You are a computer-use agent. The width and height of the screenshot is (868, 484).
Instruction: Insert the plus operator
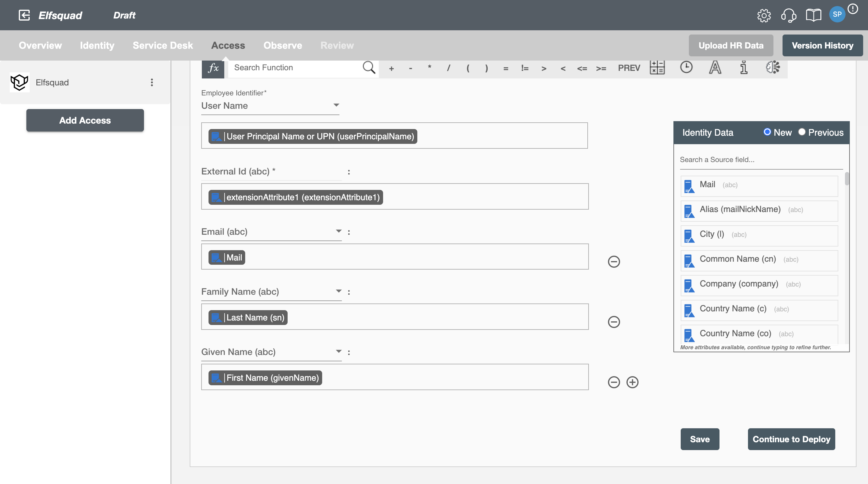pos(391,68)
